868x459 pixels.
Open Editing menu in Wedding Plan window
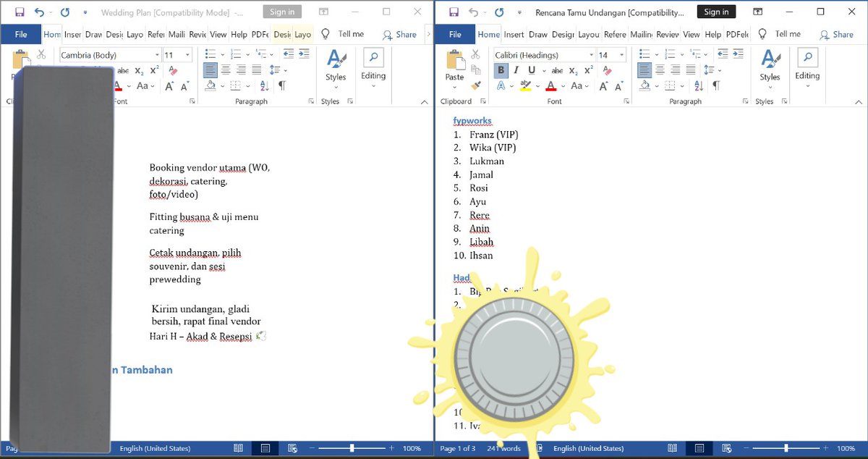pos(373,68)
